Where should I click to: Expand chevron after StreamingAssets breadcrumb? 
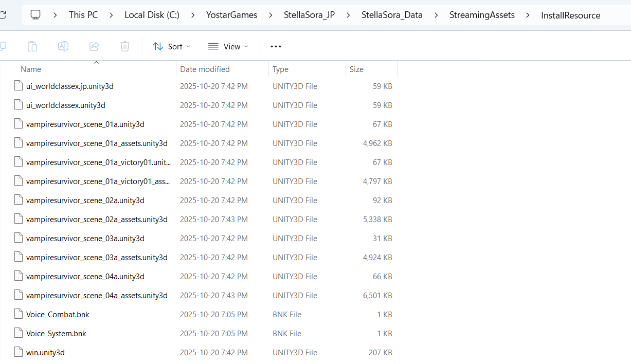pyautogui.click(x=528, y=15)
